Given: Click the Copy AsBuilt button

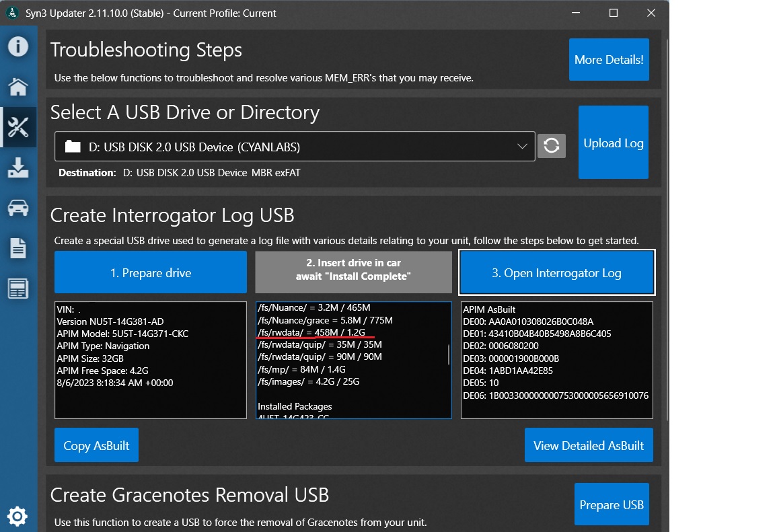Looking at the screenshot, I should (96, 445).
